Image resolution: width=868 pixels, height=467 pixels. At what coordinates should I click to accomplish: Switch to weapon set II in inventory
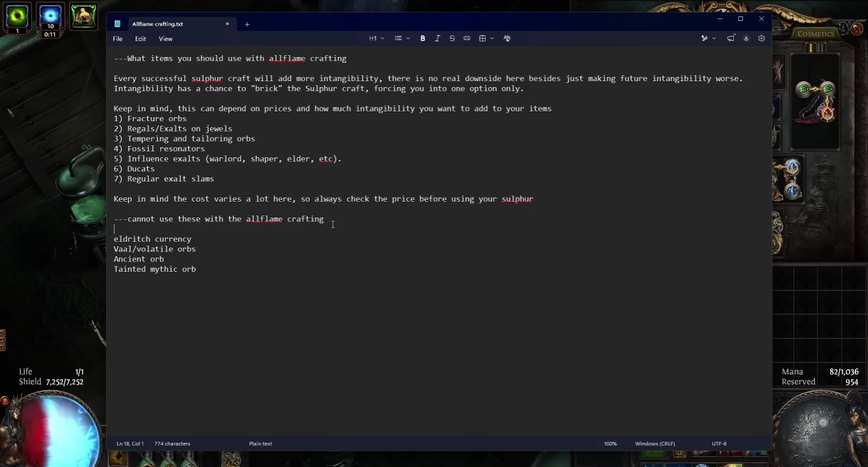coord(821,48)
